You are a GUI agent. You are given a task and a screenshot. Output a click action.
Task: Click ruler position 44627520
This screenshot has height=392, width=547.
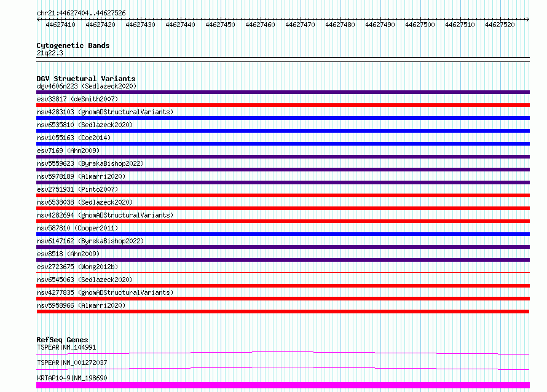tap(500, 25)
